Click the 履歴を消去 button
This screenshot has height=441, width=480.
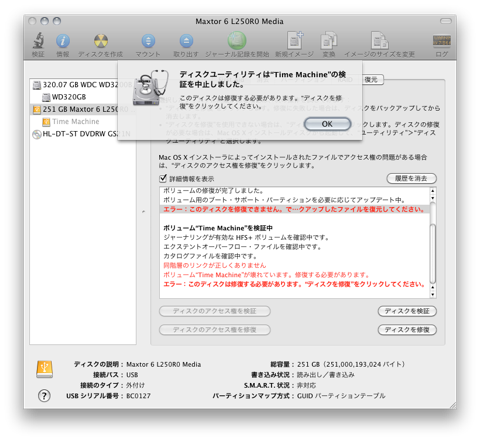[411, 178]
